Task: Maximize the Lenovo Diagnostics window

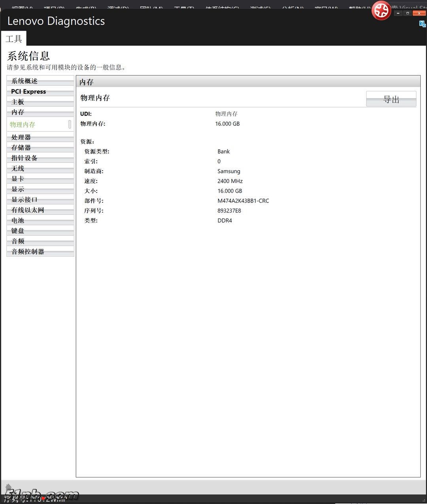Action: (x=408, y=13)
